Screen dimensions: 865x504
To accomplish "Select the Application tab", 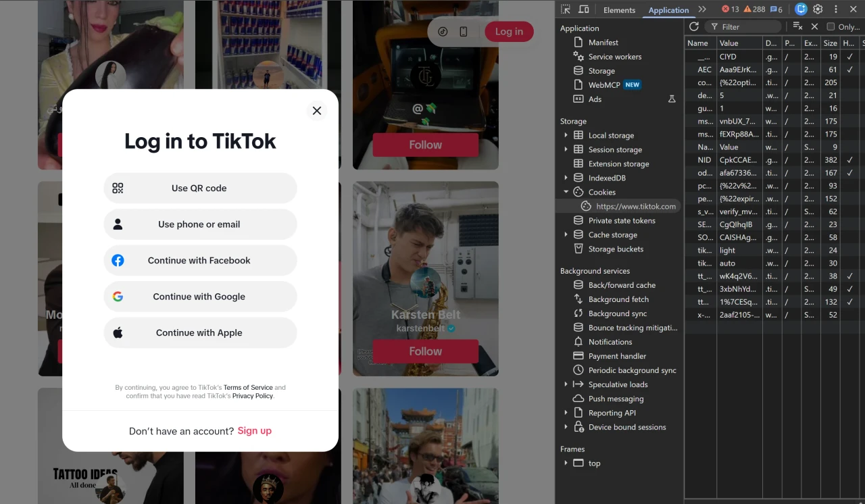I will (x=668, y=10).
